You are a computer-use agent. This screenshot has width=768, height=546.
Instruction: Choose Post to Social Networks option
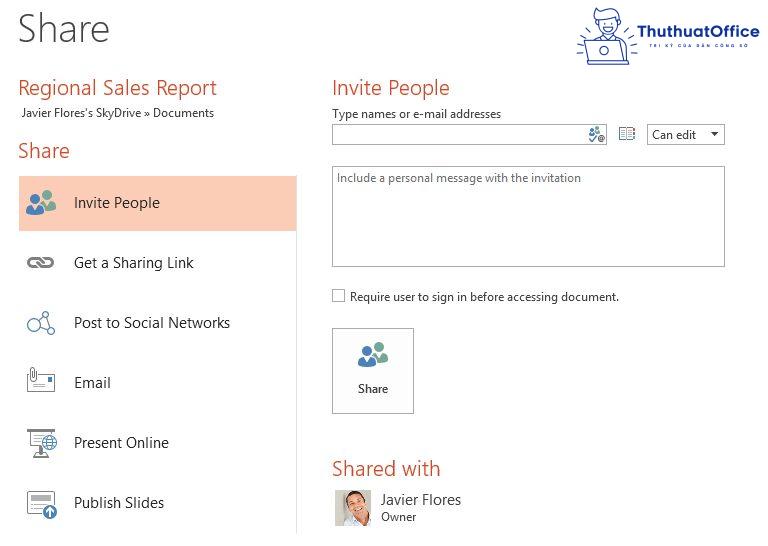151,323
